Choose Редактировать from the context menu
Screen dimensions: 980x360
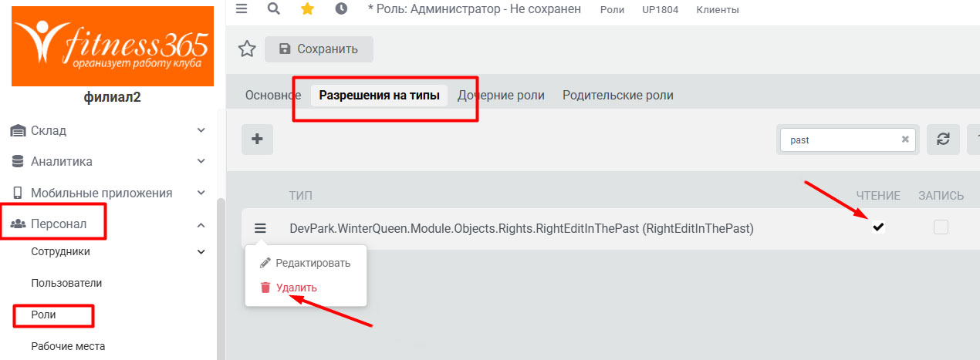pyautogui.click(x=306, y=263)
